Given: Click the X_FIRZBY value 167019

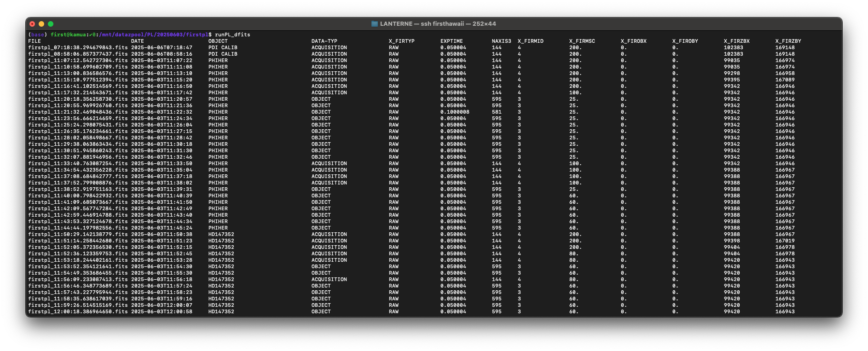Looking at the screenshot, I should pyautogui.click(x=785, y=241).
